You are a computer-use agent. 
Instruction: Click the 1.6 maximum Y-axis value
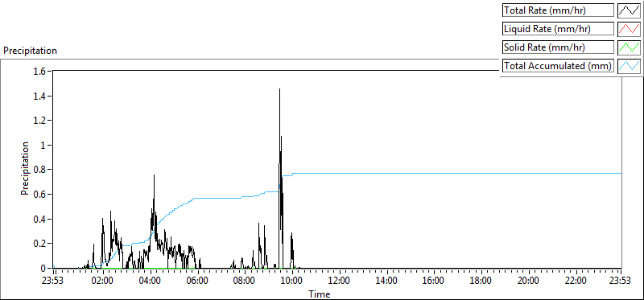click(x=41, y=72)
